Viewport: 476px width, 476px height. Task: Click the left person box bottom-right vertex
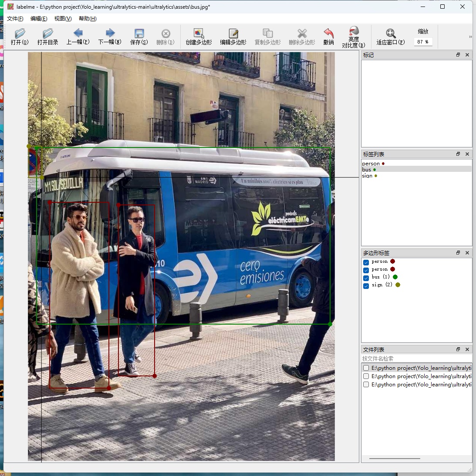pos(109,388)
